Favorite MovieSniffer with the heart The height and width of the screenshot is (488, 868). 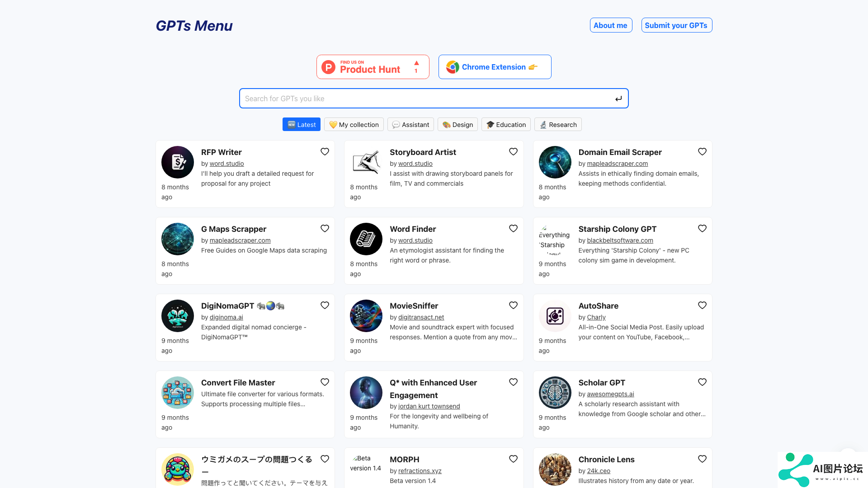[513, 305]
